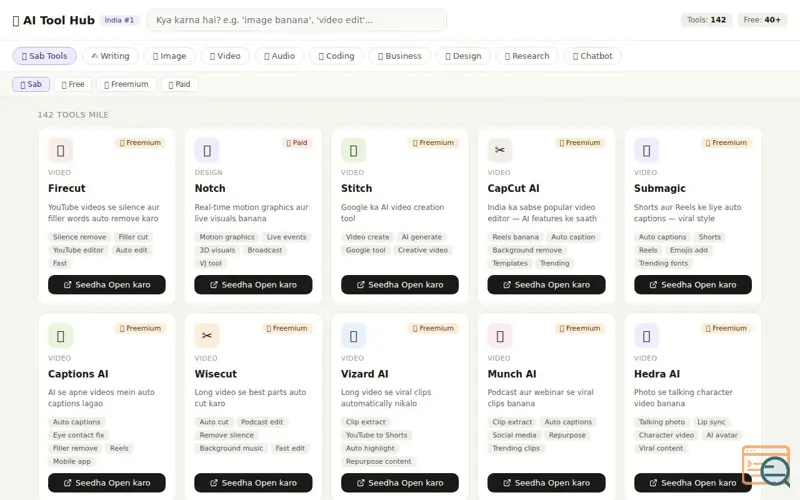
Task: Click the Submagic tool icon
Action: click(x=646, y=151)
